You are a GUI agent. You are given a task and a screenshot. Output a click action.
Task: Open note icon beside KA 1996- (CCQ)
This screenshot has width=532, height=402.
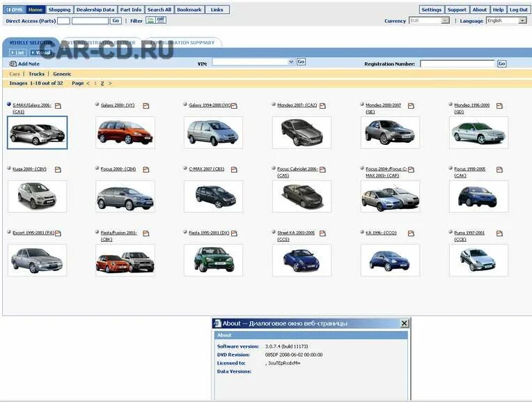411,233
